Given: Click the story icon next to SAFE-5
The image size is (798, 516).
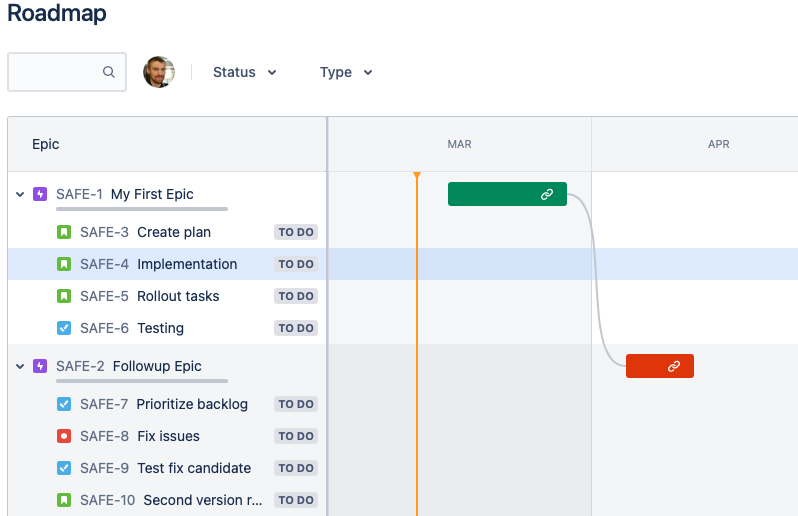Looking at the screenshot, I should (64, 296).
